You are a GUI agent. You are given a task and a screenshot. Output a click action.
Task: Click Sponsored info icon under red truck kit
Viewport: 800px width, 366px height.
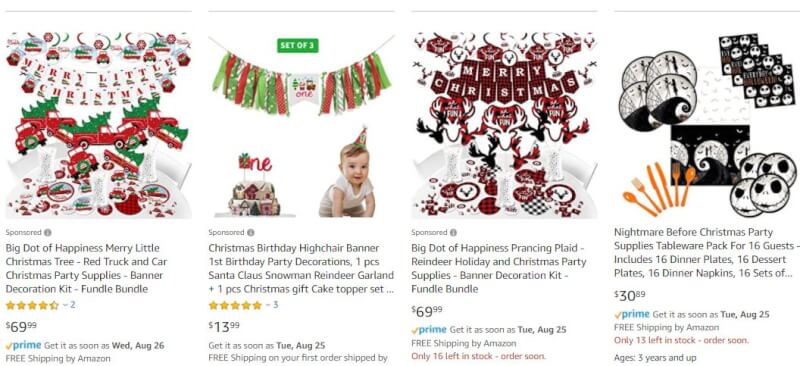point(47,232)
